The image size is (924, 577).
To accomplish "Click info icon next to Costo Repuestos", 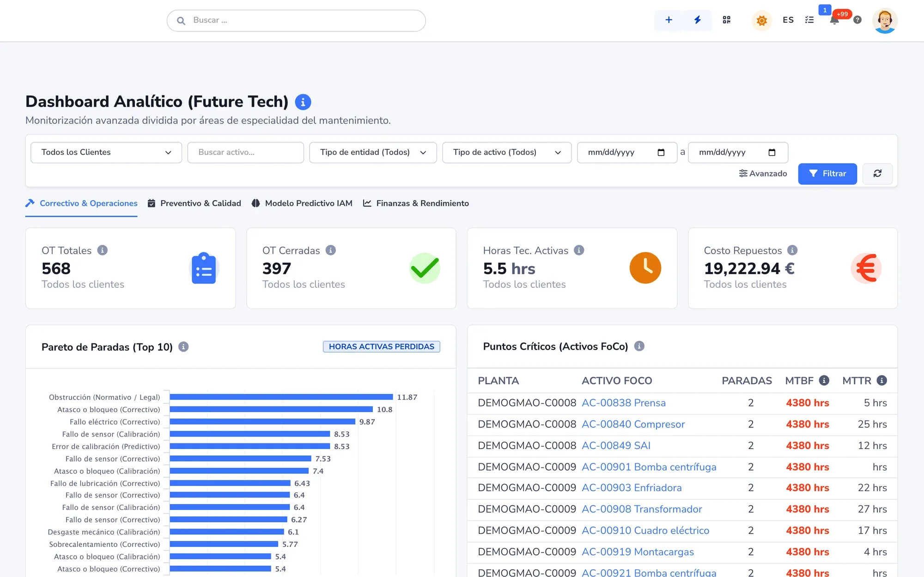I will [792, 250].
